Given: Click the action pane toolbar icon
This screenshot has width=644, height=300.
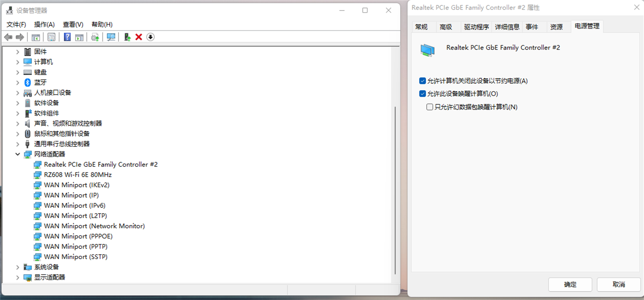Looking at the screenshot, I should 79,37.
